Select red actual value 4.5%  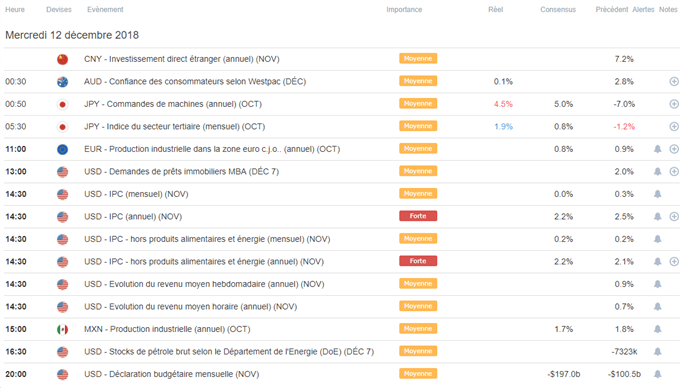tap(503, 104)
